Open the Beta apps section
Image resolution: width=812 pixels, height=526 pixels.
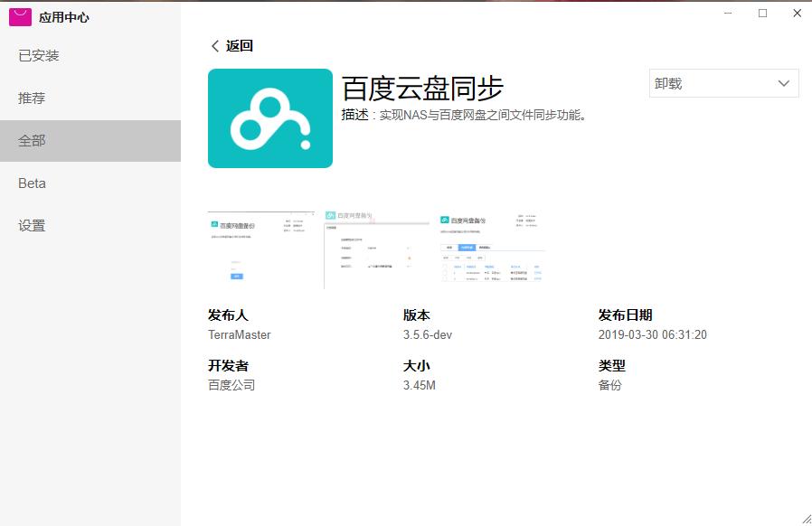pyautogui.click(x=31, y=183)
